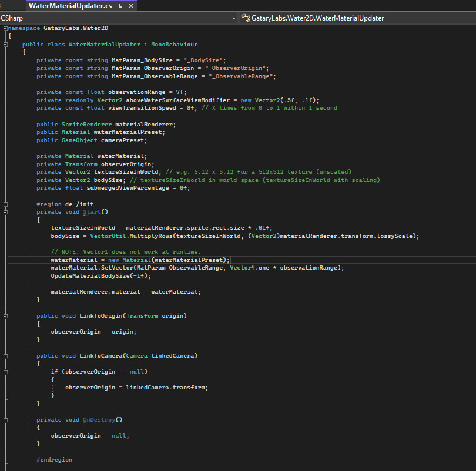Collapse the Start method outline
Image resolution: width=476 pixels, height=471 pixels.
point(5,212)
